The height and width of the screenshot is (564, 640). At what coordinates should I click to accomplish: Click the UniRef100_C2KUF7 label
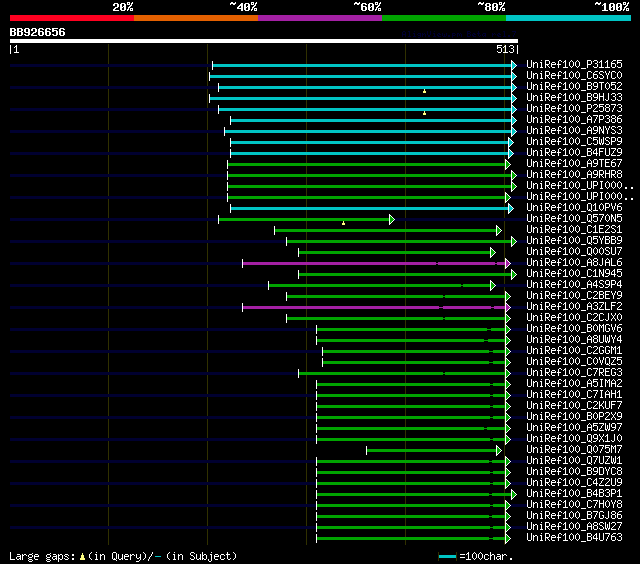[574, 406]
